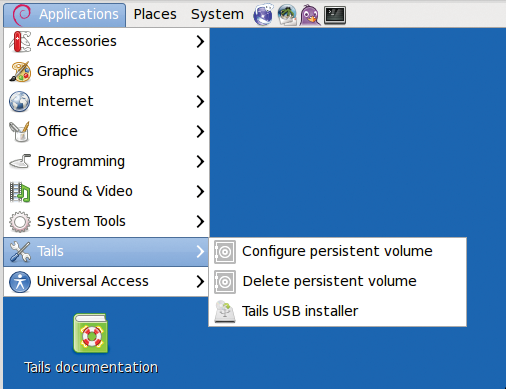This screenshot has width=506, height=389.
Task: Launch the web browser from the top panel
Action: coord(263,15)
